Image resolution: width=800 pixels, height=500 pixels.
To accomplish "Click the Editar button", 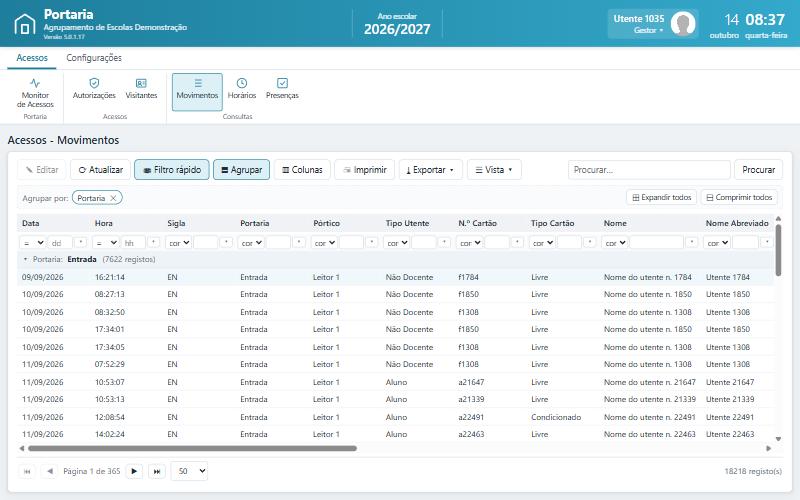I will pos(42,169).
